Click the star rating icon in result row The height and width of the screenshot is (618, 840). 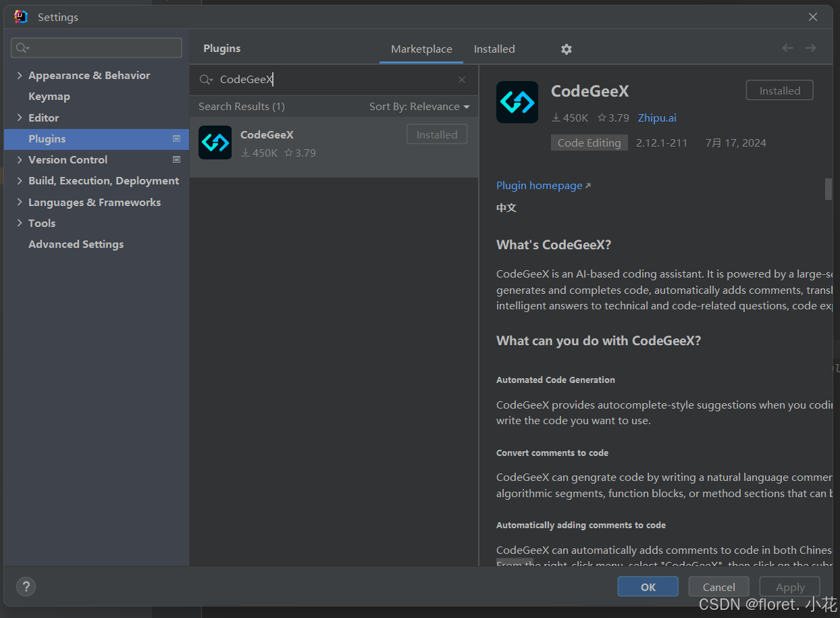[x=288, y=153]
